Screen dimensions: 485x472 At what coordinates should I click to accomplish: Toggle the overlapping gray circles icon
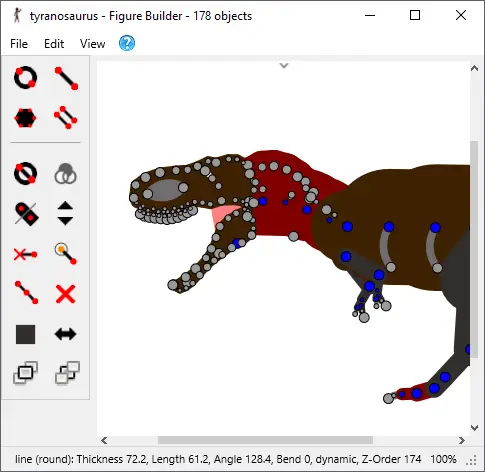click(65, 174)
